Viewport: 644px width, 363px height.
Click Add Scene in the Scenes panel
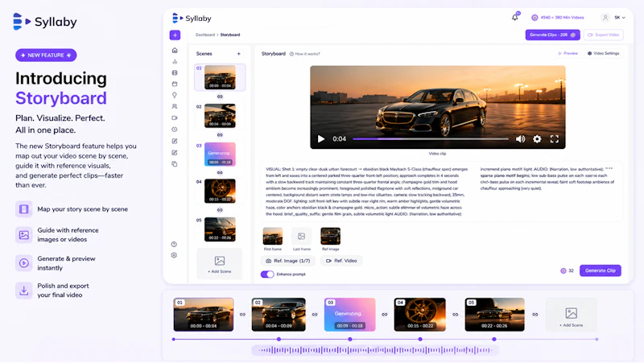click(x=219, y=264)
